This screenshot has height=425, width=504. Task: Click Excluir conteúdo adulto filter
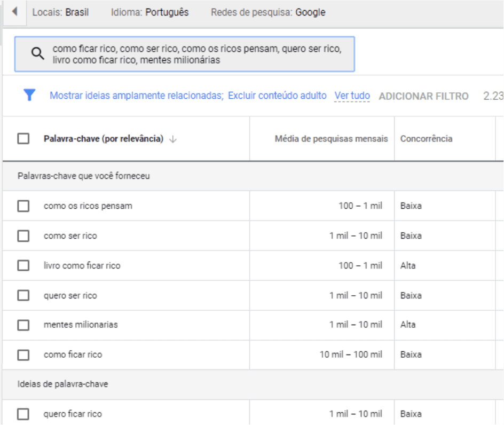tap(277, 96)
